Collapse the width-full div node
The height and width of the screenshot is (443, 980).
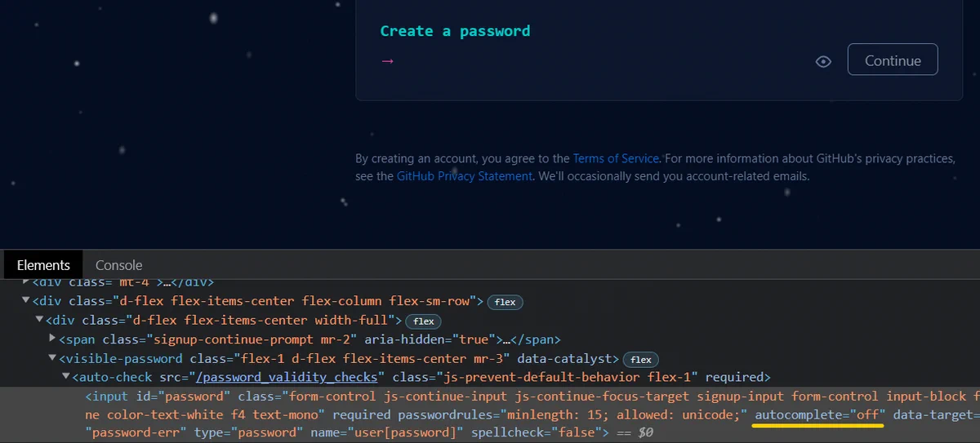tap(39, 320)
